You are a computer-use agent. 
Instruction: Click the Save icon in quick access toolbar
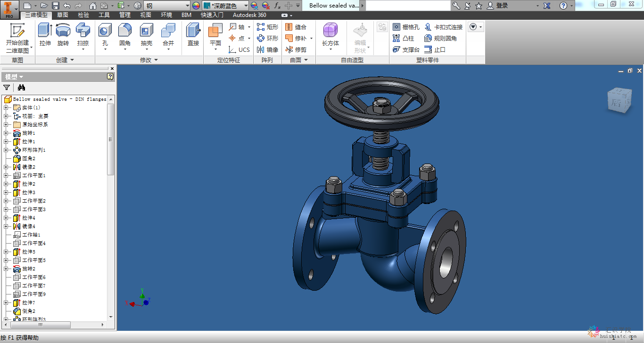[56, 6]
